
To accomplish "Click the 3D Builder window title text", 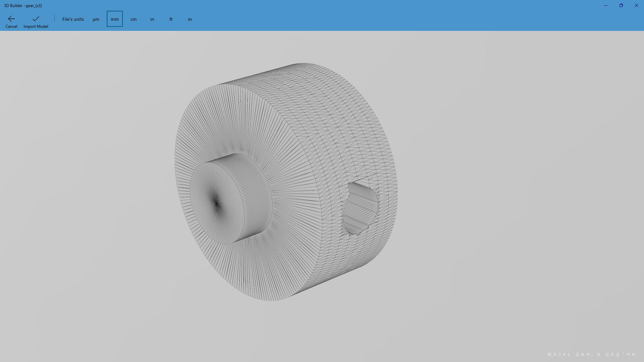I will point(23,5).
